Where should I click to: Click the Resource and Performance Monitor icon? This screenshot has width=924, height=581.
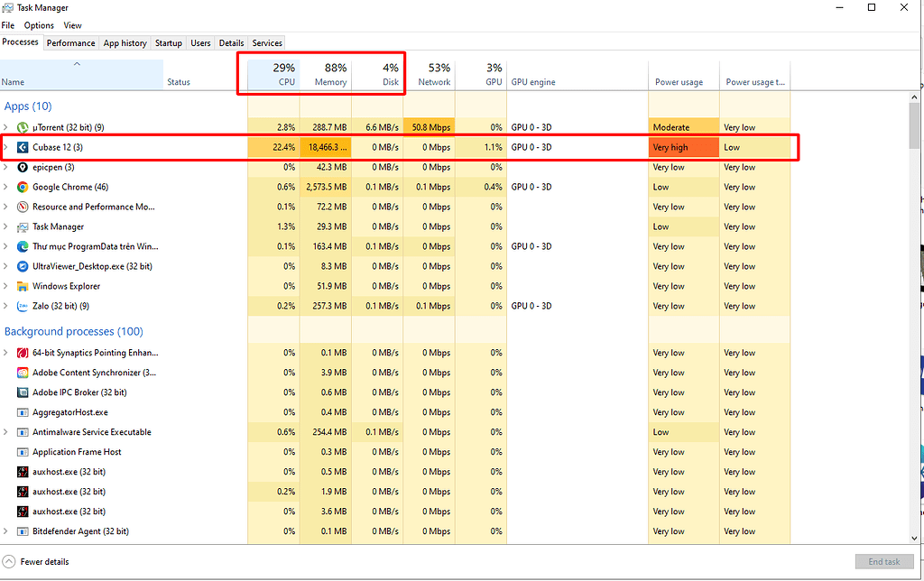click(23, 207)
